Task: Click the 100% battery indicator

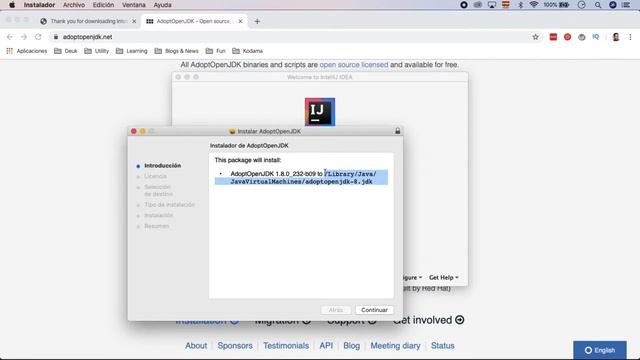Action: coord(556,5)
